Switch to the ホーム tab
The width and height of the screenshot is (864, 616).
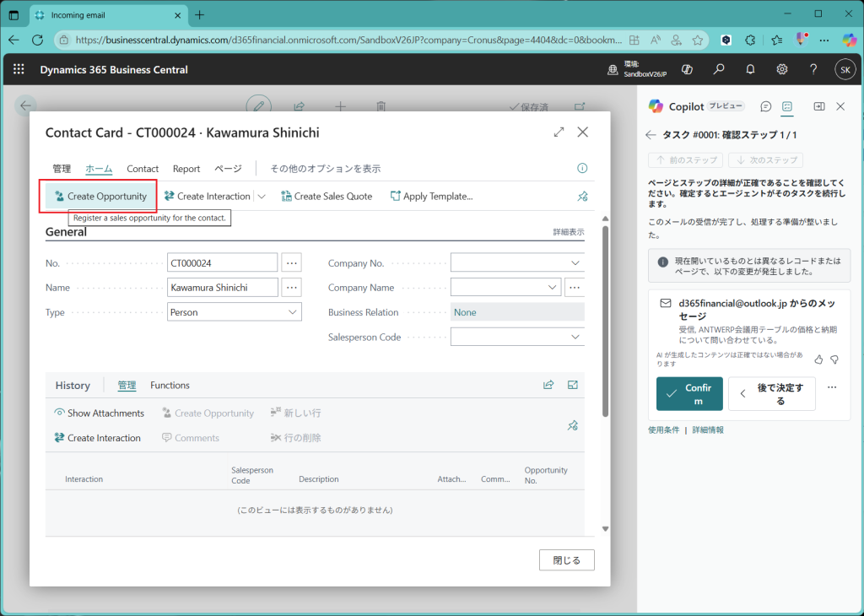point(99,169)
